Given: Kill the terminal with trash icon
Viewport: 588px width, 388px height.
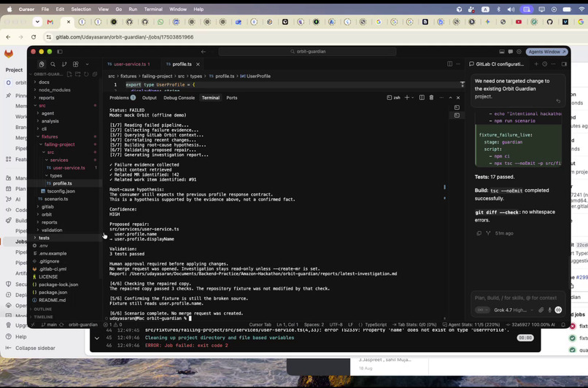Looking at the screenshot, I should (x=431, y=98).
